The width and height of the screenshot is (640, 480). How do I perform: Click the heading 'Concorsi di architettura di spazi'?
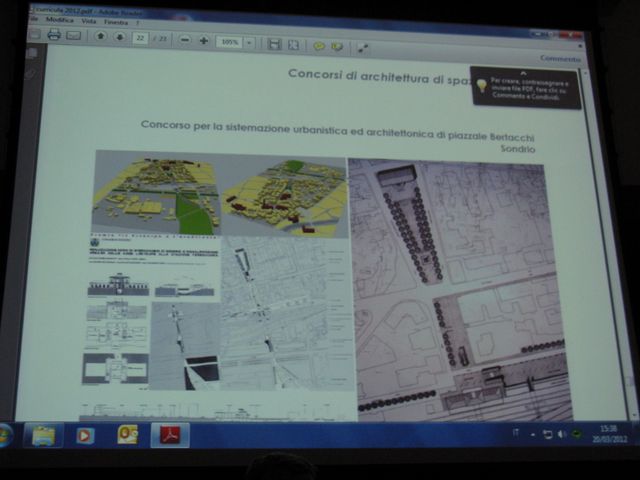[x=380, y=76]
